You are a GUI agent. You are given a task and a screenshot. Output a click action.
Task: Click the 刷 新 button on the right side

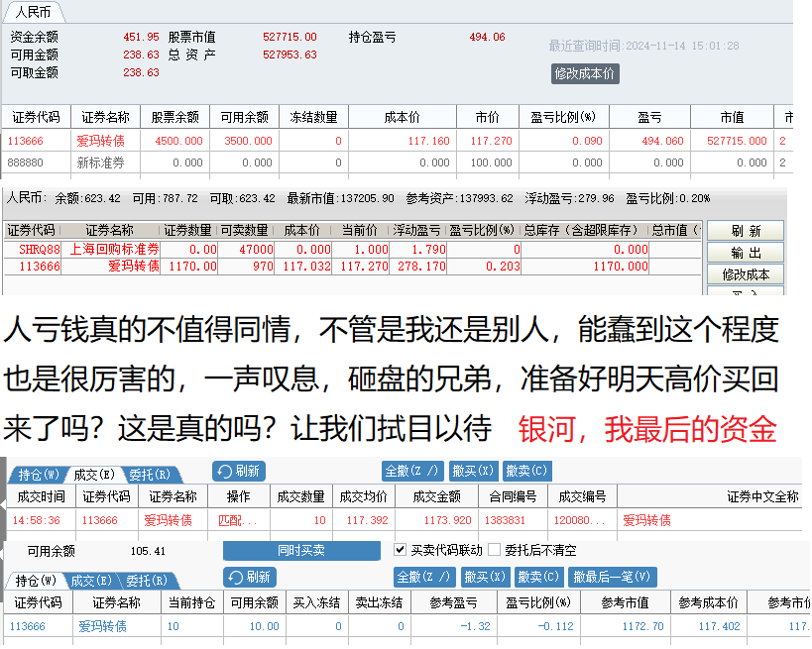(745, 231)
